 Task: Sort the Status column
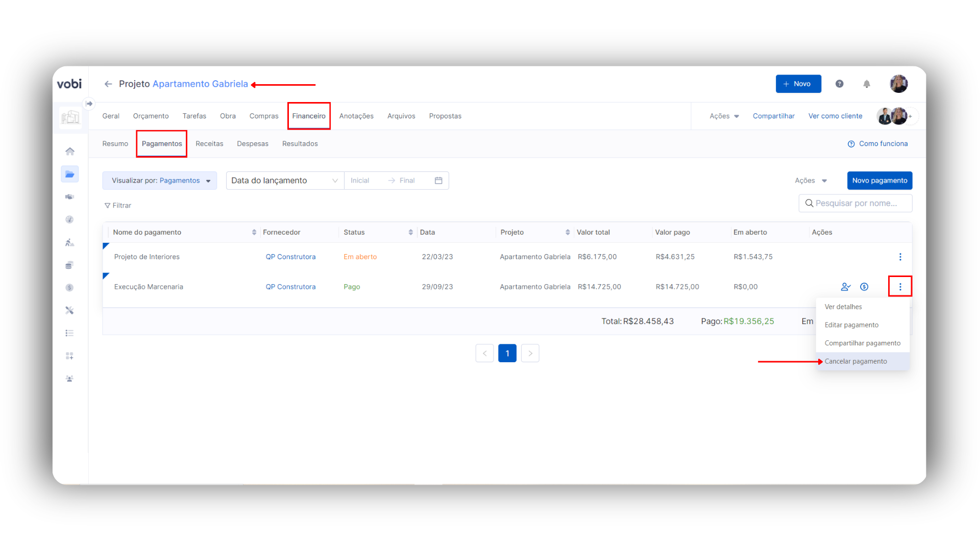click(410, 232)
